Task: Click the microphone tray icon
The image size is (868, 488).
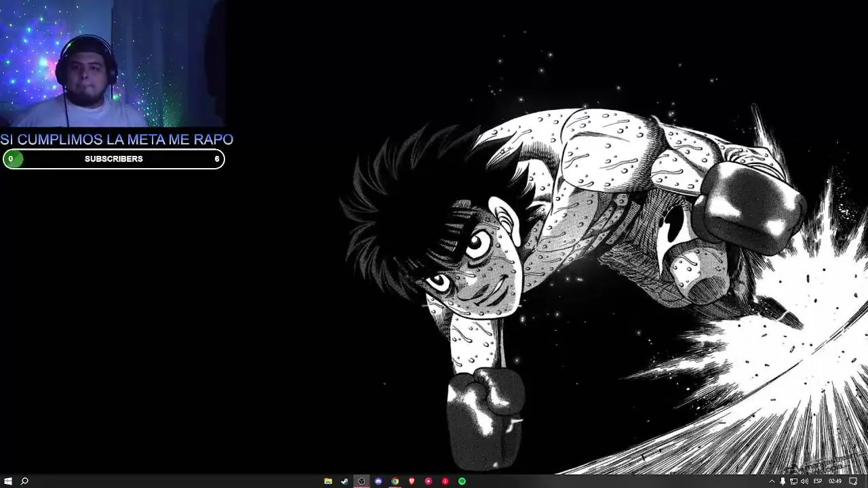Action: (x=783, y=481)
